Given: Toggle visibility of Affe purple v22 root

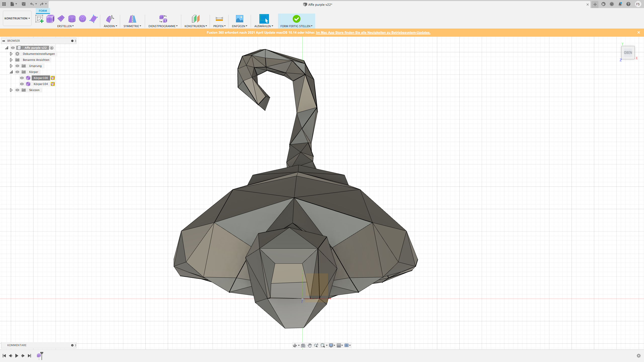Looking at the screenshot, I should [13, 48].
